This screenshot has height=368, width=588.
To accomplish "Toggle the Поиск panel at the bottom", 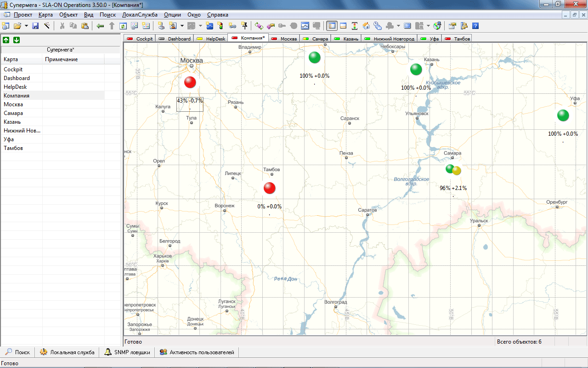I will (x=17, y=352).
